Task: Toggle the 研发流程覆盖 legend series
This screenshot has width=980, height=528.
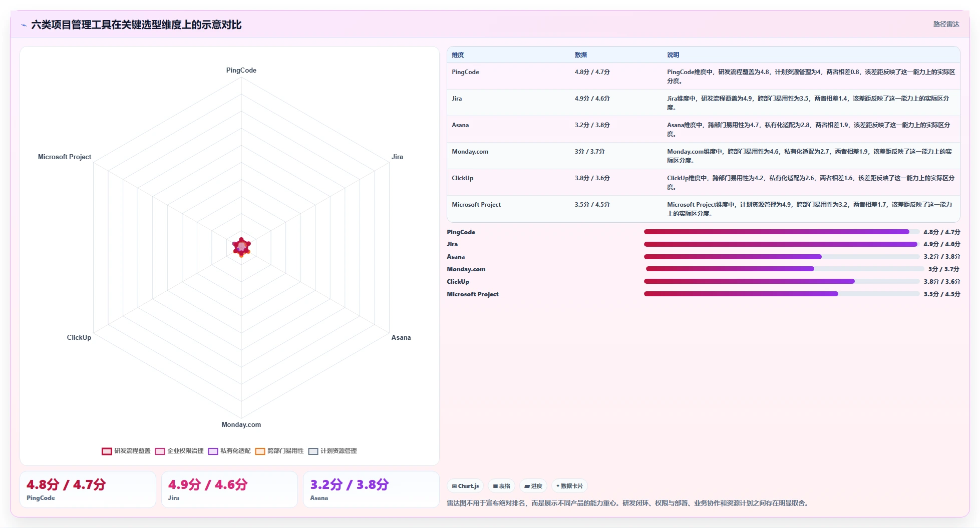Action: click(126, 451)
